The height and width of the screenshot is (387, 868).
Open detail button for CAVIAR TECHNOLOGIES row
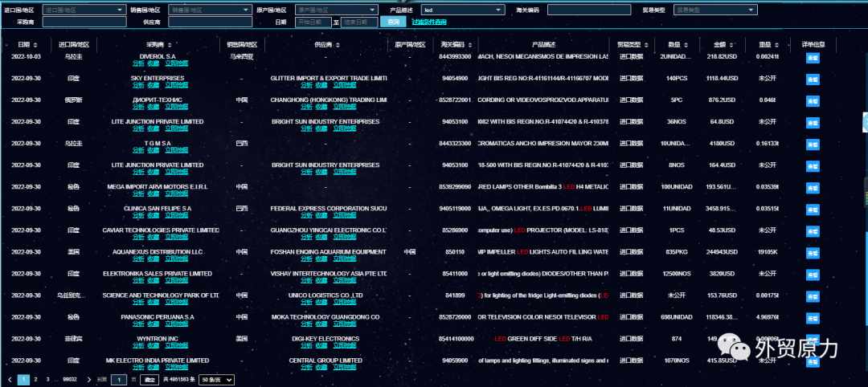[x=813, y=232]
